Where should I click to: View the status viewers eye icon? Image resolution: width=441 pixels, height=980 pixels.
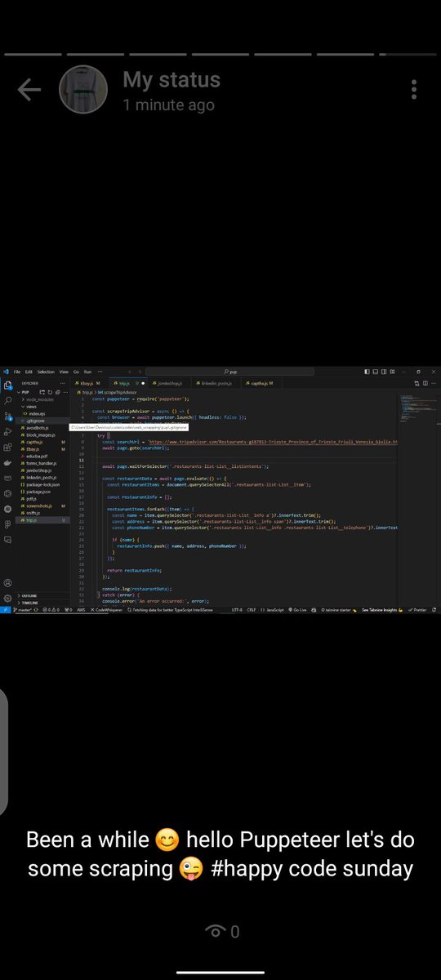[216, 931]
